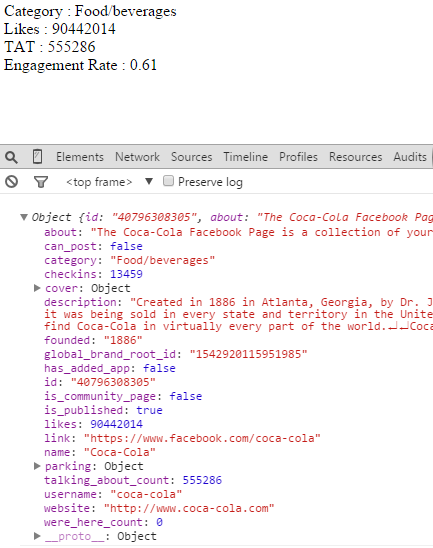Open the top frame dropdown arrow
This screenshot has height=548, width=433.
(x=149, y=181)
